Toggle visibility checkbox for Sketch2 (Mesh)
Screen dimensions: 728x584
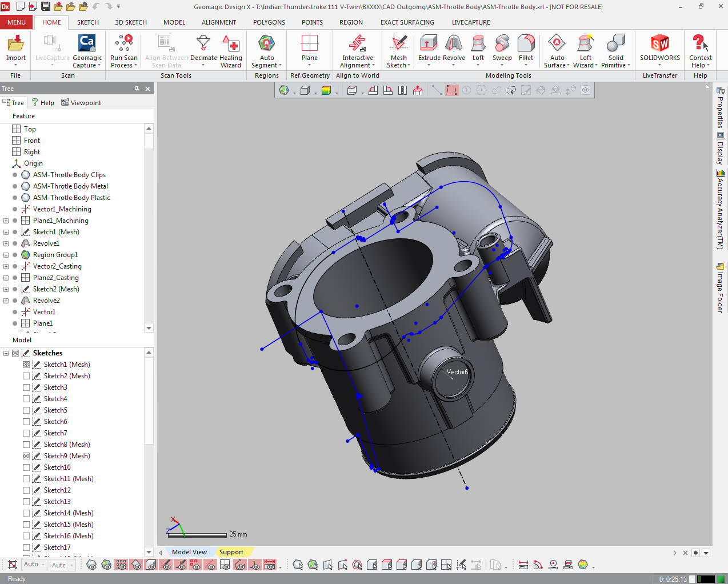[26, 376]
